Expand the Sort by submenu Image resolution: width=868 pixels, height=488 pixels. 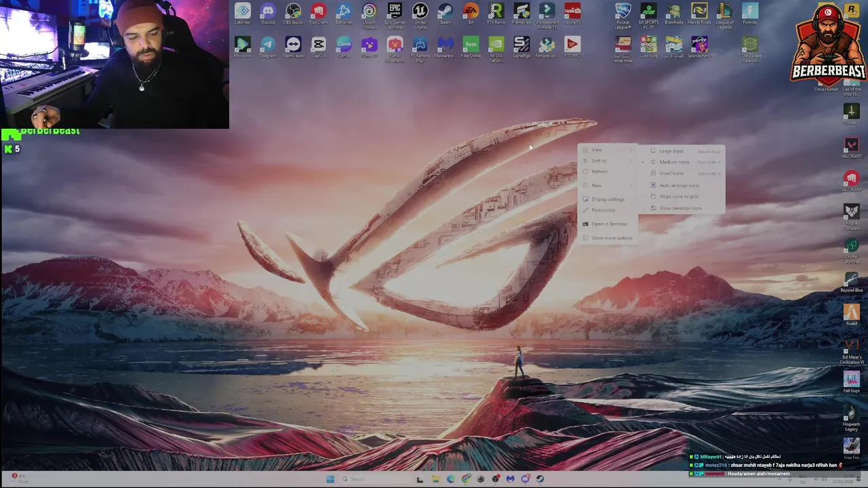607,161
